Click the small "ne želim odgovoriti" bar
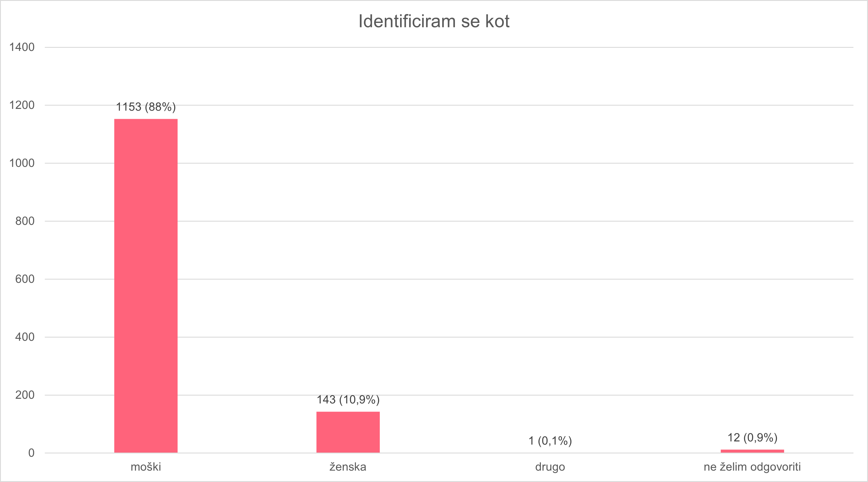Screen dimensions: 868x482 (x=752, y=451)
